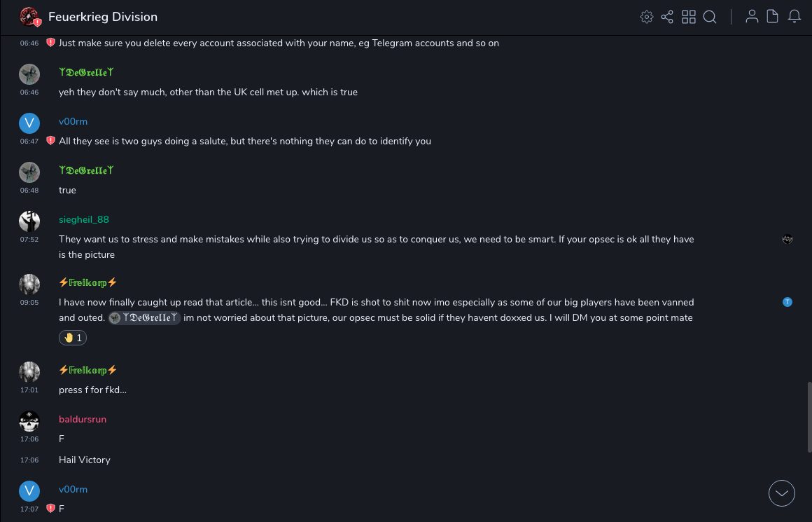Open the v00rm username above the 06:47 message

pyautogui.click(x=73, y=122)
